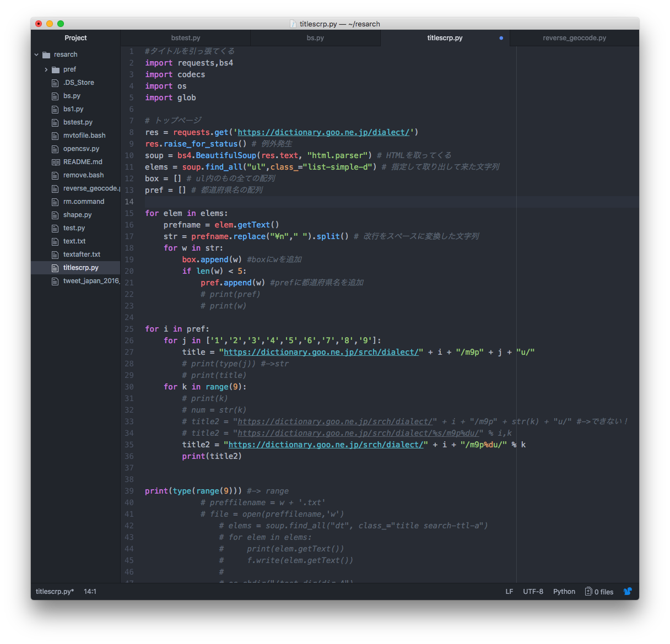Screen dimensions: 670x644
Task: Click the file icon in window title bar
Action: (x=293, y=24)
